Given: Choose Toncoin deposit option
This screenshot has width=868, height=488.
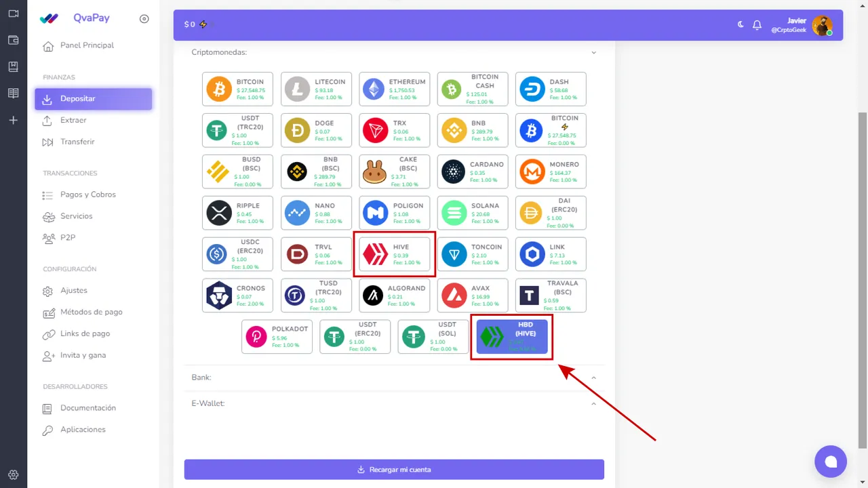Looking at the screenshot, I should coord(472,254).
